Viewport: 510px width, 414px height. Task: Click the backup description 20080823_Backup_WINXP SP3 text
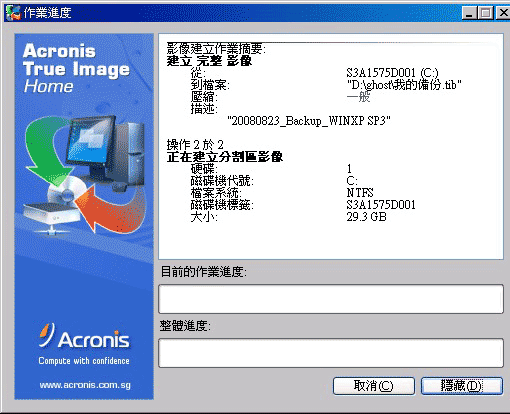click(x=309, y=120)
